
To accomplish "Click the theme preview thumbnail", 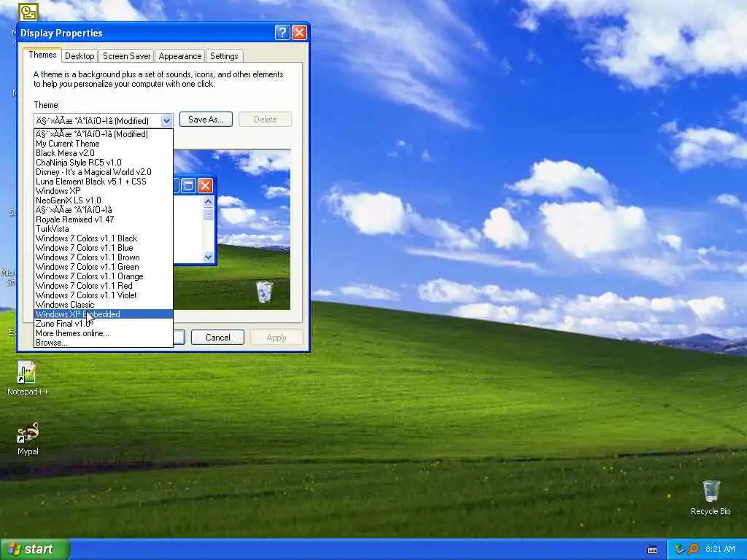I will point(232,230).
